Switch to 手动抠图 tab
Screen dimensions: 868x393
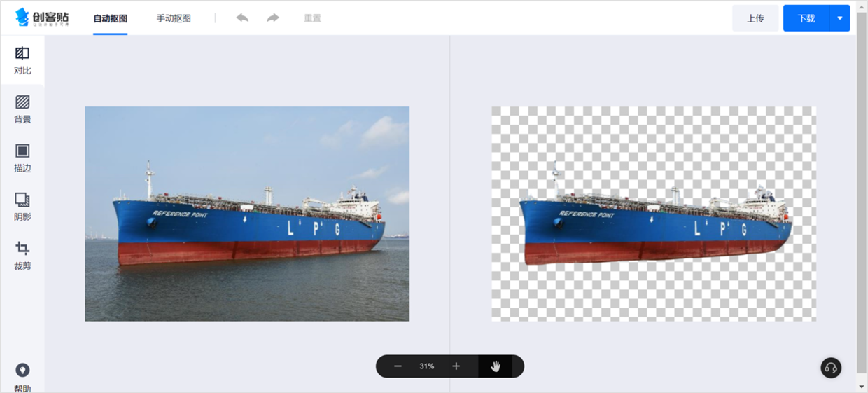pos(174,18)
